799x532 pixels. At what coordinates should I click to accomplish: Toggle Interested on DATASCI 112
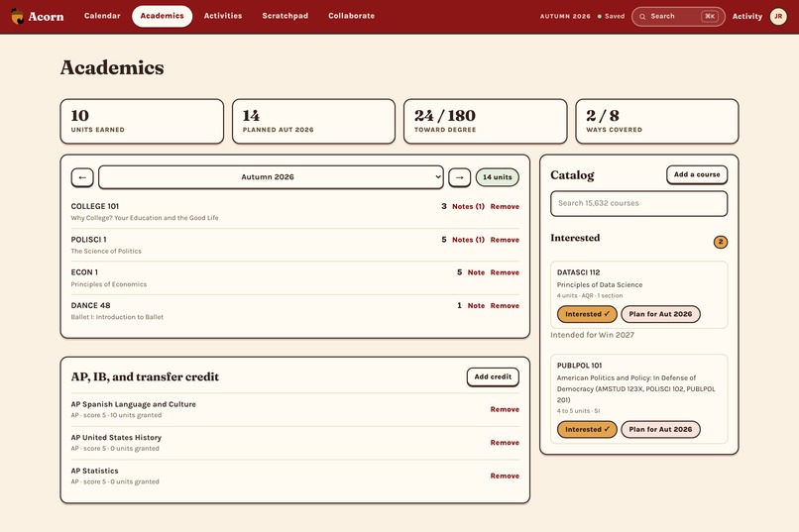587,314
